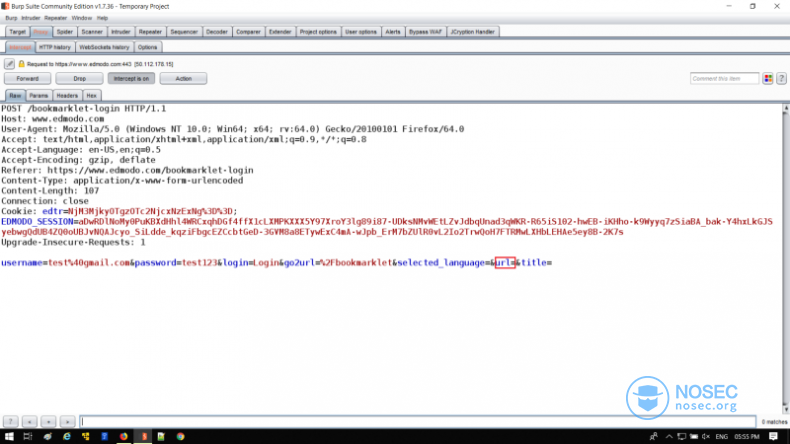Image resolution: width=790 pixels, height=444 pixels.
Task: Click the Comment this item field
Action: click(x=724, y=79)
